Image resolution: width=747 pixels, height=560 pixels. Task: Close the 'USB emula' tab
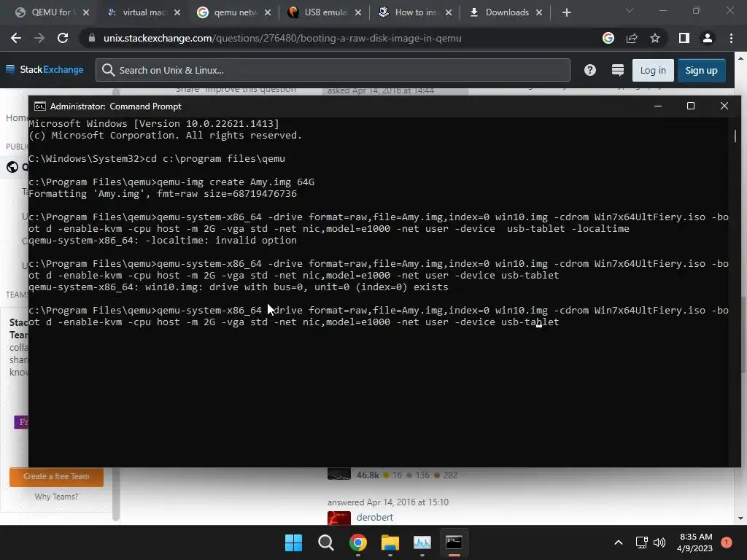click(x=358, y=12)
